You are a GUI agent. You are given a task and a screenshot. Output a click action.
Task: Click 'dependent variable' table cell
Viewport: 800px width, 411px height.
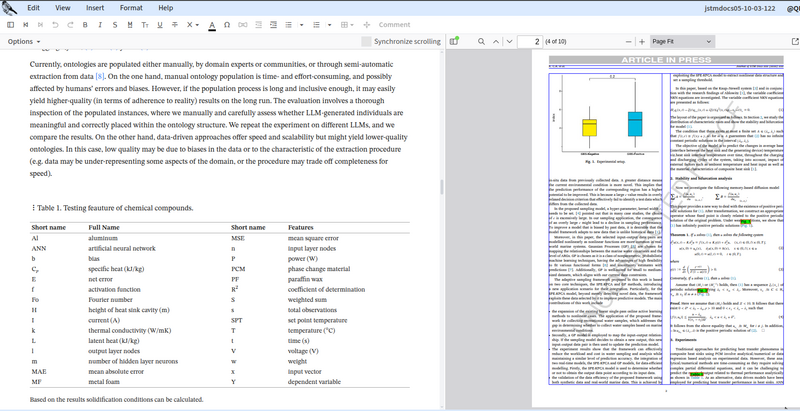point(314,381)
